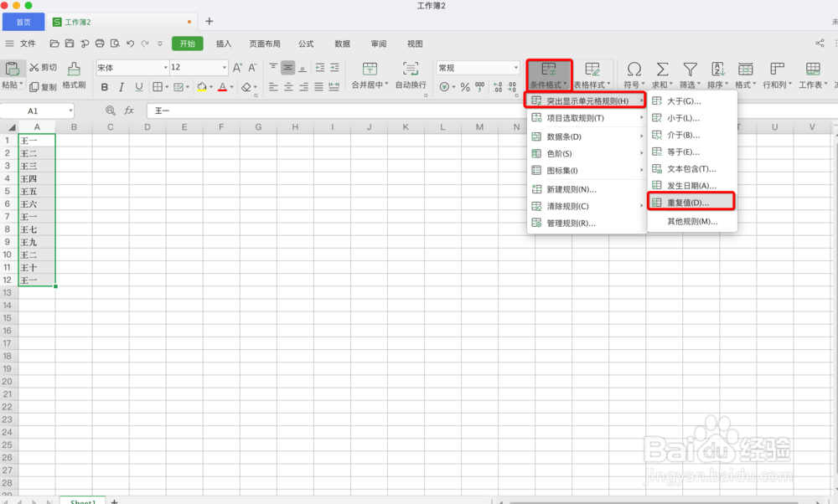Decrease font size with A- icon

[252, 68]
